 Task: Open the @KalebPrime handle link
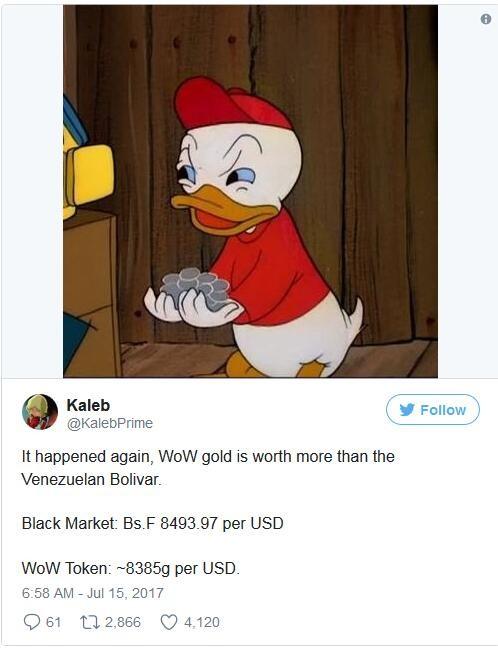pyautogui.click(x=110, y=423)
